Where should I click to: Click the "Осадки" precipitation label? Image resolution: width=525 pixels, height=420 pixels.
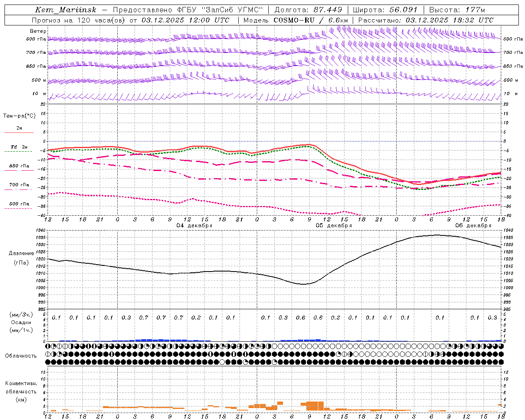pyautogui.click(x=21, y=322)
